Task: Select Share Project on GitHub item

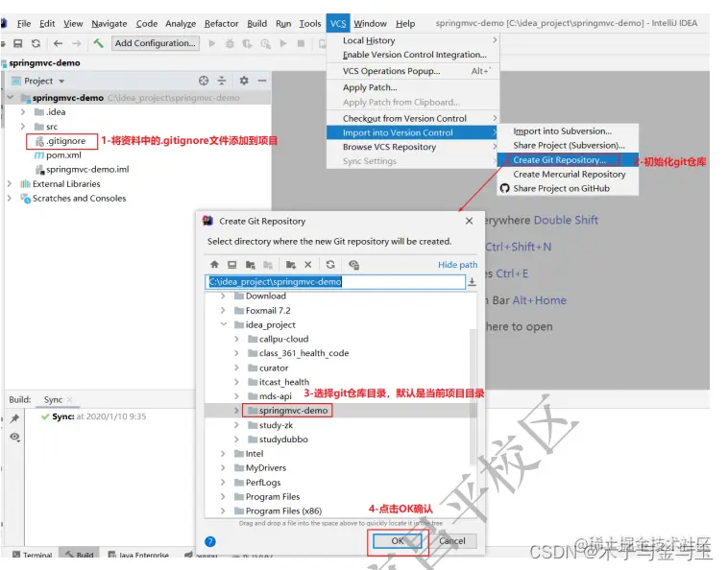Action: coord(568,188)
